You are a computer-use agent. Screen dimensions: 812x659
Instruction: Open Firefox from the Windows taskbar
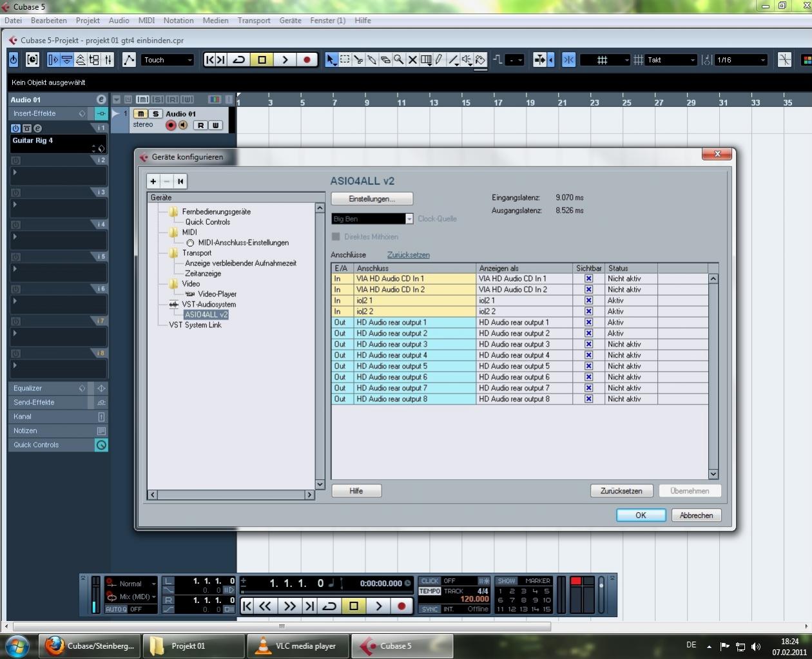tap(90, 645)
